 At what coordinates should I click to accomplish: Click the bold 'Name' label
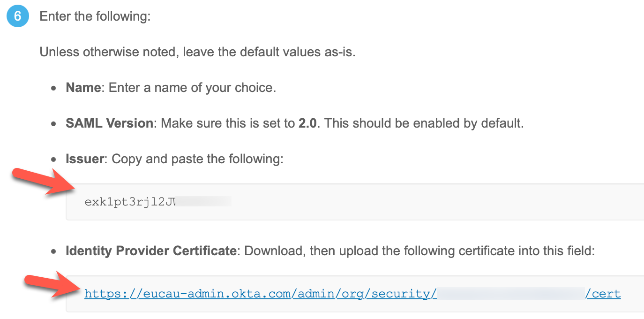click(x=83, y=88)
